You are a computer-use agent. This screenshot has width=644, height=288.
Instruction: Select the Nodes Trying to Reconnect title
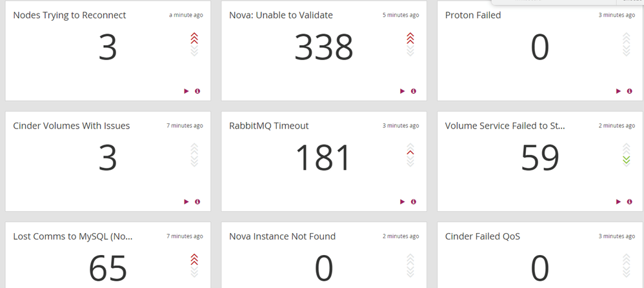click(70, 15)
